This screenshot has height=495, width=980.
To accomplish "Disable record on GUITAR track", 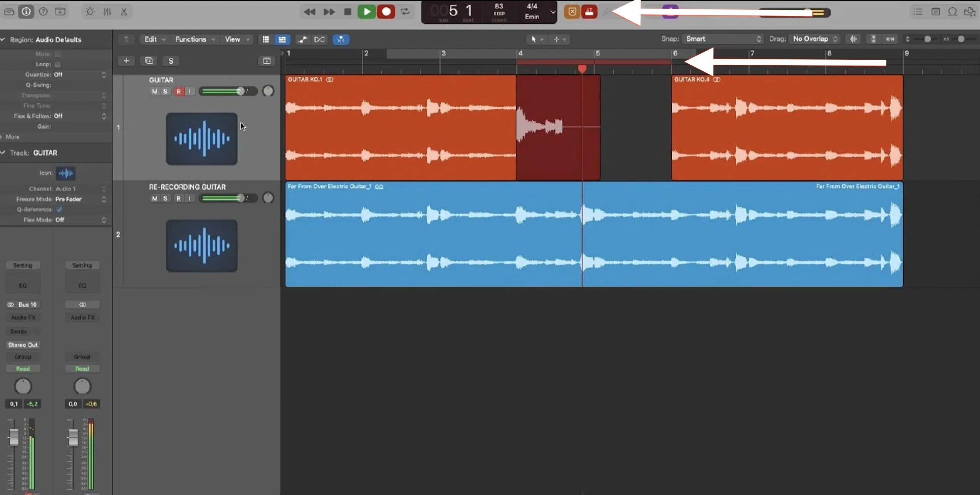I will pyautogui.click(x=179, y=91).
